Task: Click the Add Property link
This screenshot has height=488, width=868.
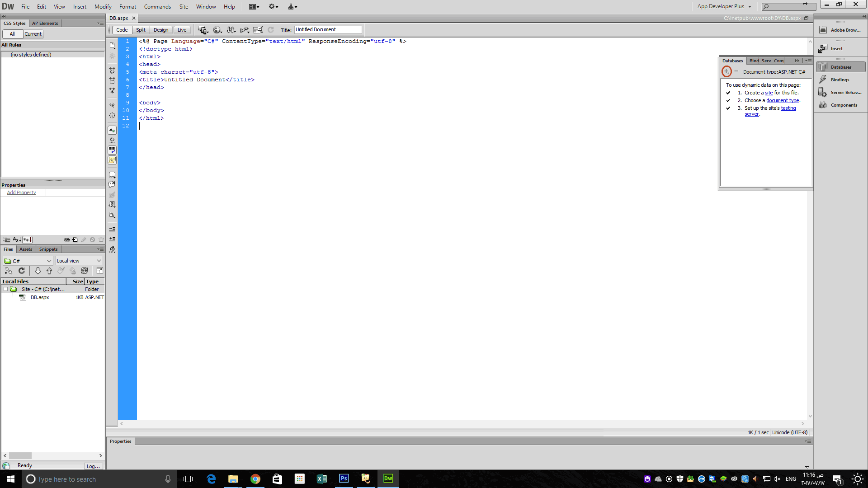Action: pos(21,192)
